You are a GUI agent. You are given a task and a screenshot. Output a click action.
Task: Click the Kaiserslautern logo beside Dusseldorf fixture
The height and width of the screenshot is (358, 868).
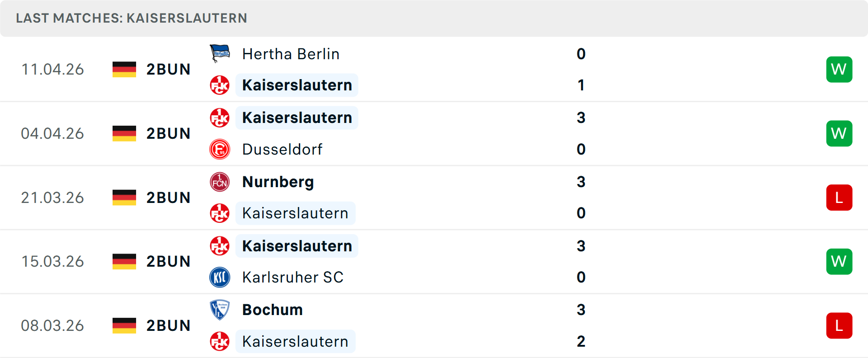[x=220, y=118]
